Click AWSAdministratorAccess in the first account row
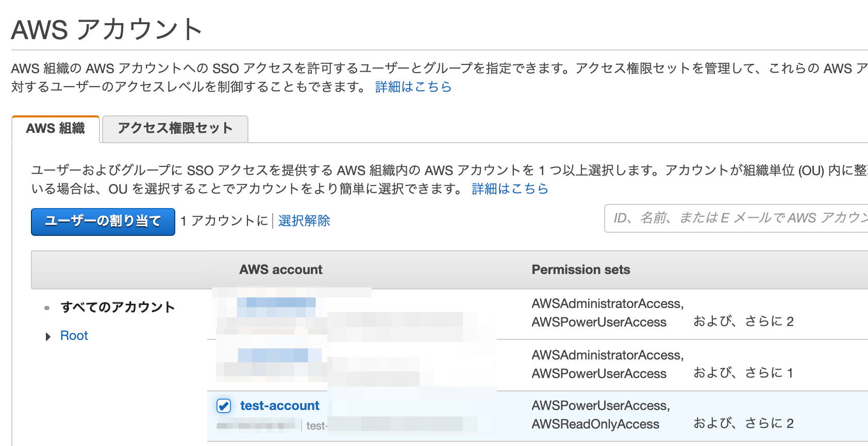The width and height of the screenshot is (868, 446). pyautogui.click(x=608, y=304)
